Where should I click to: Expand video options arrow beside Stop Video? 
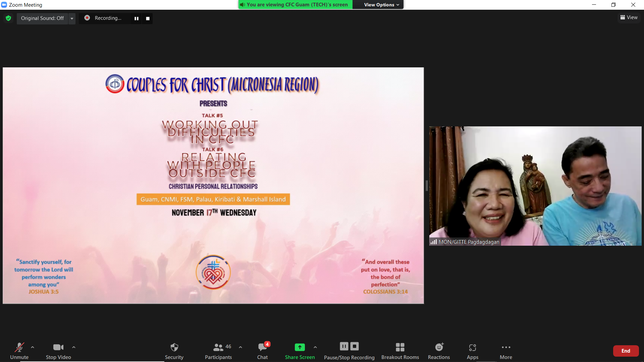74,347
